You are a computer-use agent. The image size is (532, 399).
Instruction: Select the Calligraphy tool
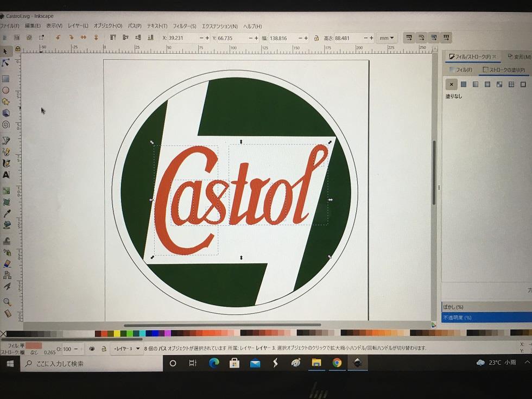click(x=6, y=163)
